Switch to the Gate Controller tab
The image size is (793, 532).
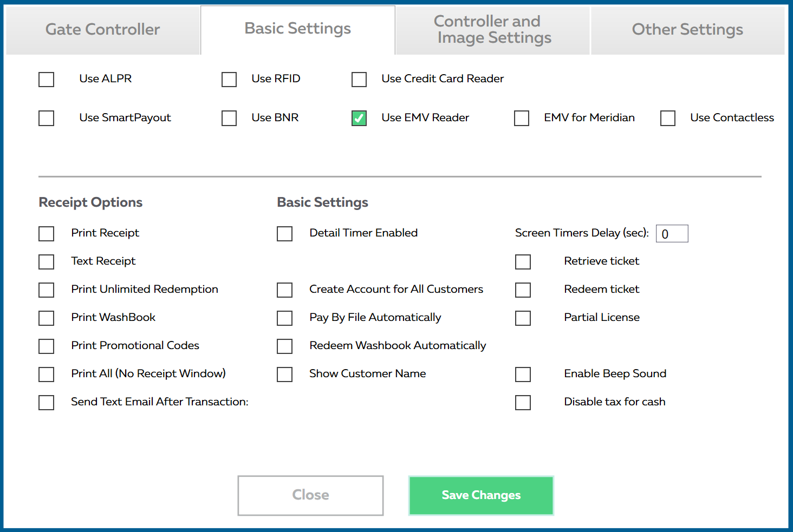click(102, 29)
